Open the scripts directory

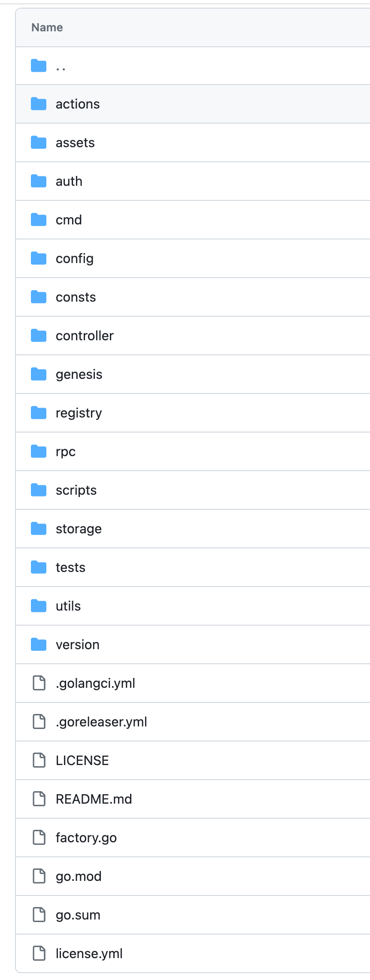pyautogui.click(x=76, y=490)
